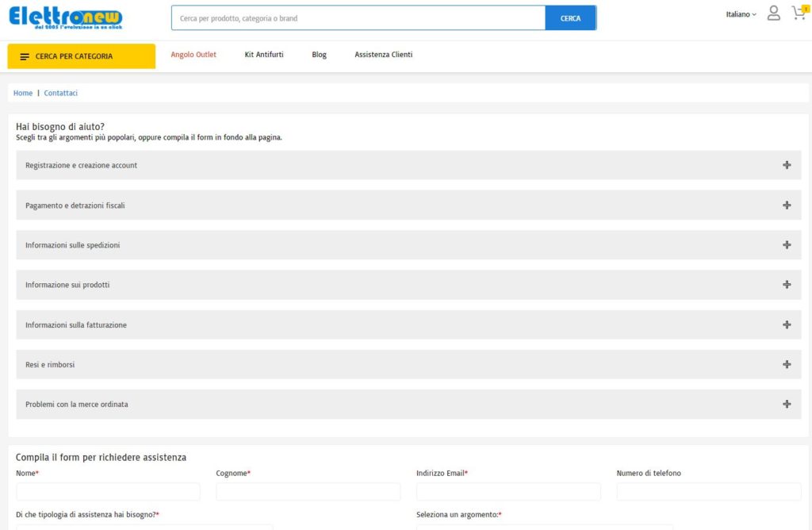Image resolution: width=812 pixels, height=530 pixels.
Task: Expand Problemi con la merce ordinata section
Action: 408,405
